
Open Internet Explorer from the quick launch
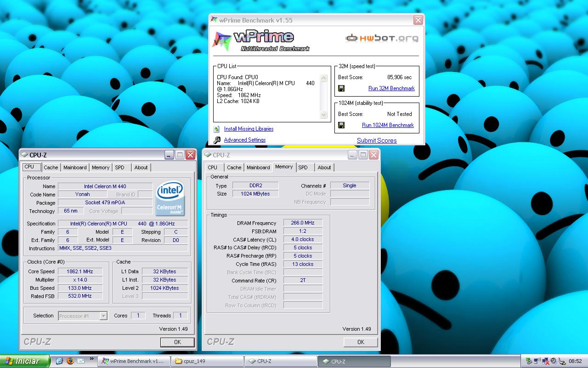click(59, 361)
